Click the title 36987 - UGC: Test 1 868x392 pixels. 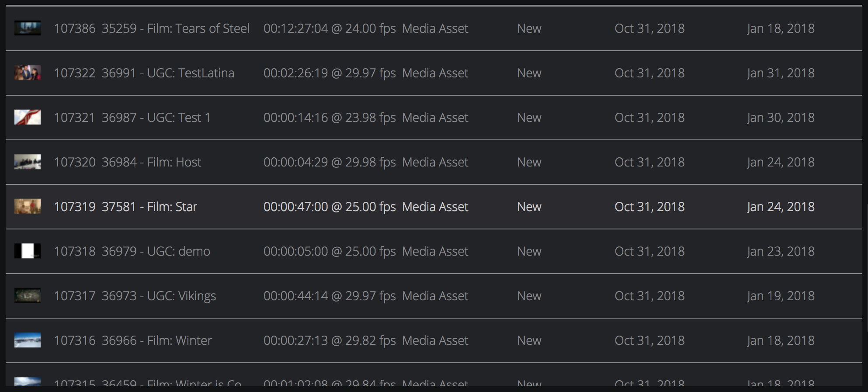tap(156, 118)
